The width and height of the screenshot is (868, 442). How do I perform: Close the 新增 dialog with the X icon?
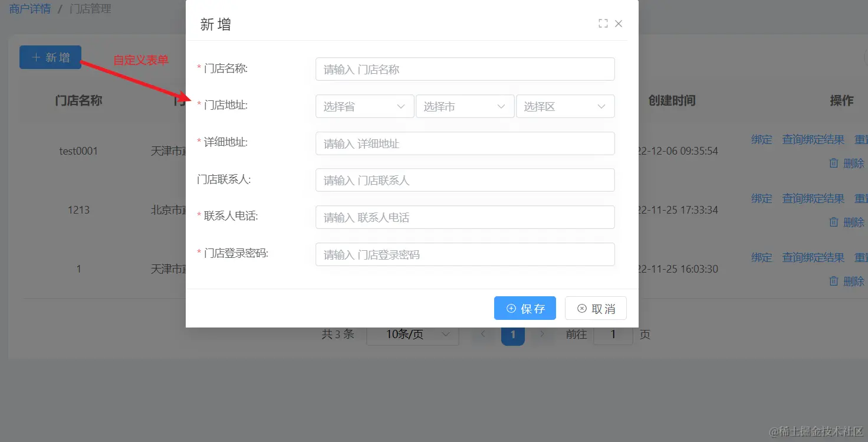[619, 23]
